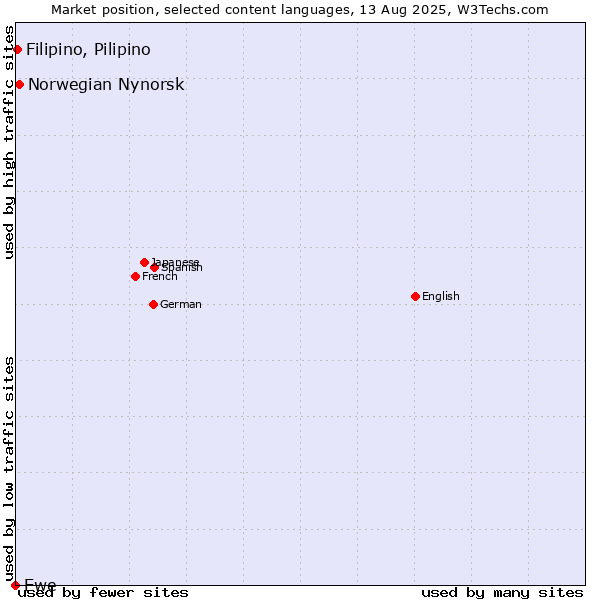600x600 pixels.
Task: Click the German red data point
Action: point(153,305)
